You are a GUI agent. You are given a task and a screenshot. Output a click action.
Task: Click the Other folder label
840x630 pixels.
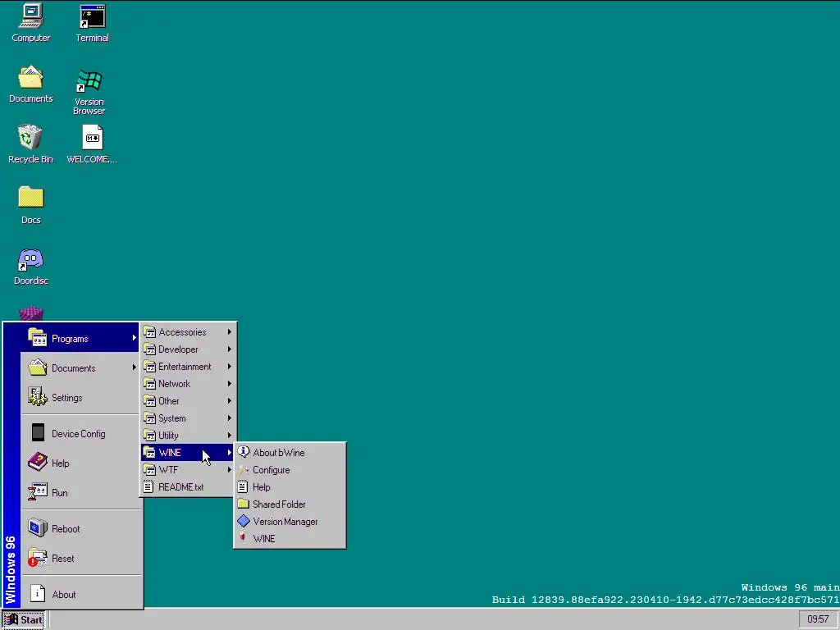click(x=169, y=400)
